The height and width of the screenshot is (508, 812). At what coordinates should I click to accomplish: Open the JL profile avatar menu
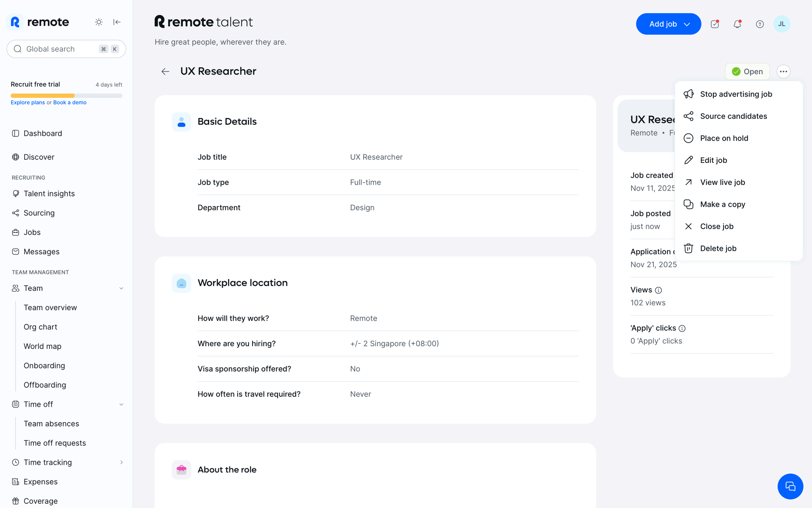[x=782, y=24]
